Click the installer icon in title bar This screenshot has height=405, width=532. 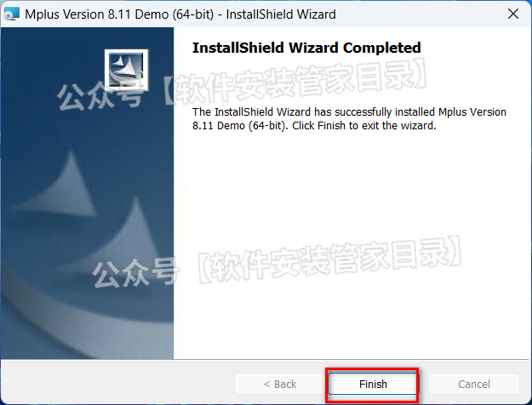pos(11,14)
